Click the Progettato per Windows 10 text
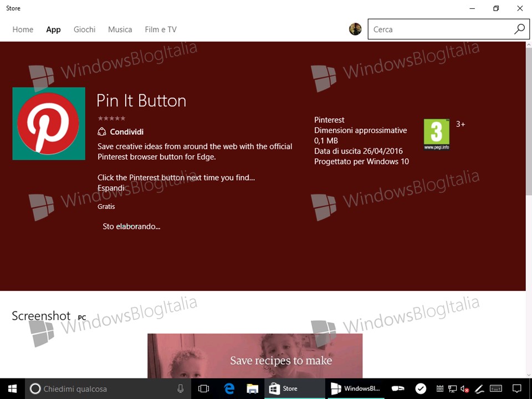Viewport: 532px width, 399px height. tap(361, 161)
